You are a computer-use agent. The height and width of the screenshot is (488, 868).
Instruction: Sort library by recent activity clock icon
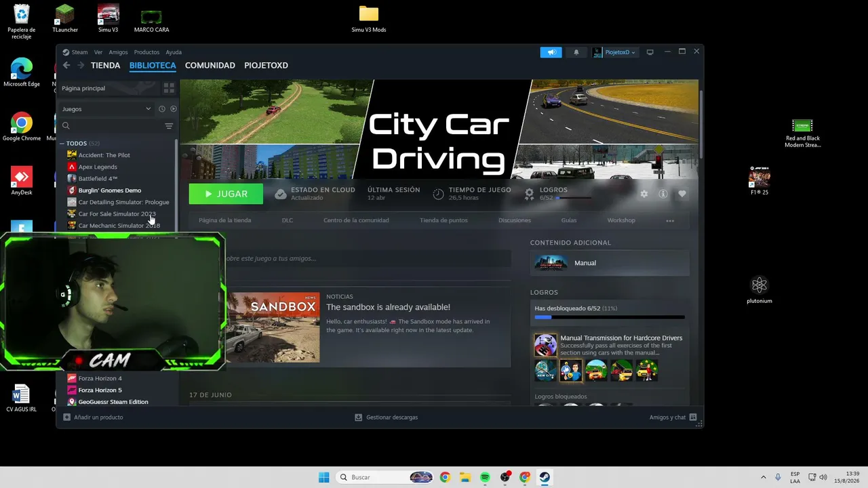tap(162, 108)
